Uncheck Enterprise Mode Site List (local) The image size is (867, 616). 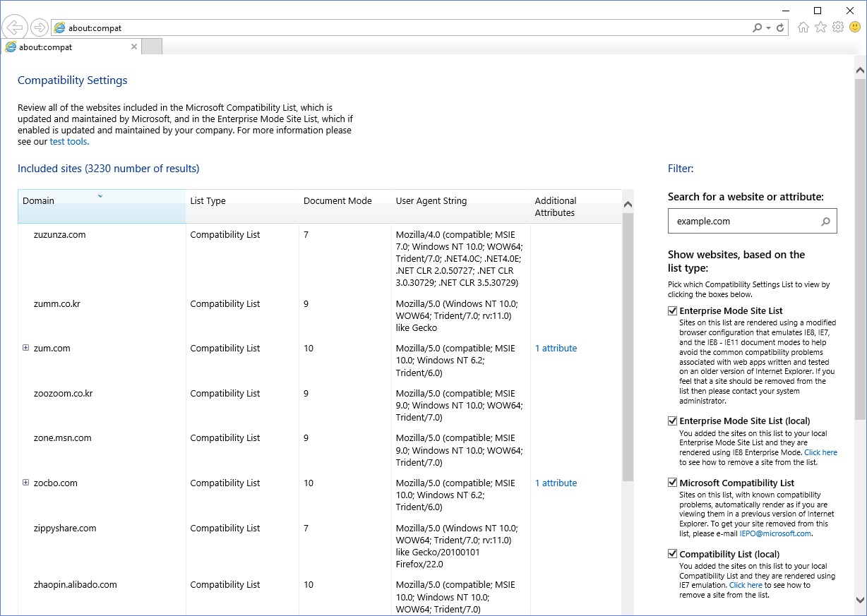point(672,421)
